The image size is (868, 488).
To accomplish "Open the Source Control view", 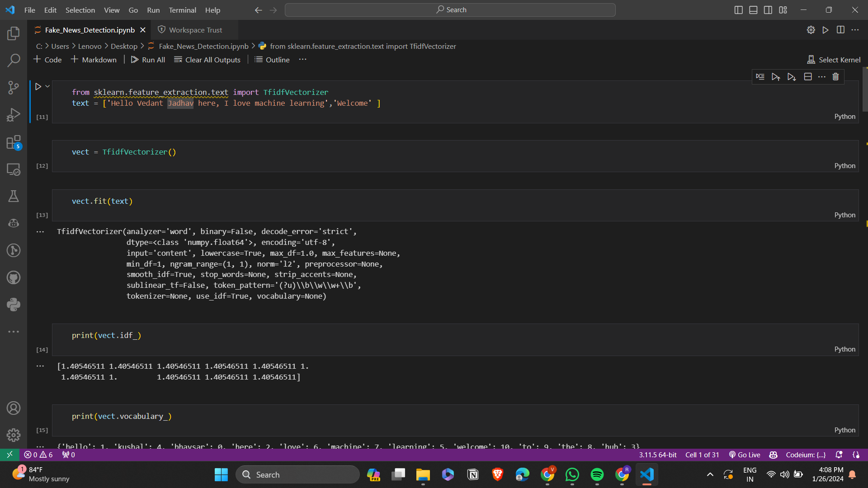I will 14,88.
